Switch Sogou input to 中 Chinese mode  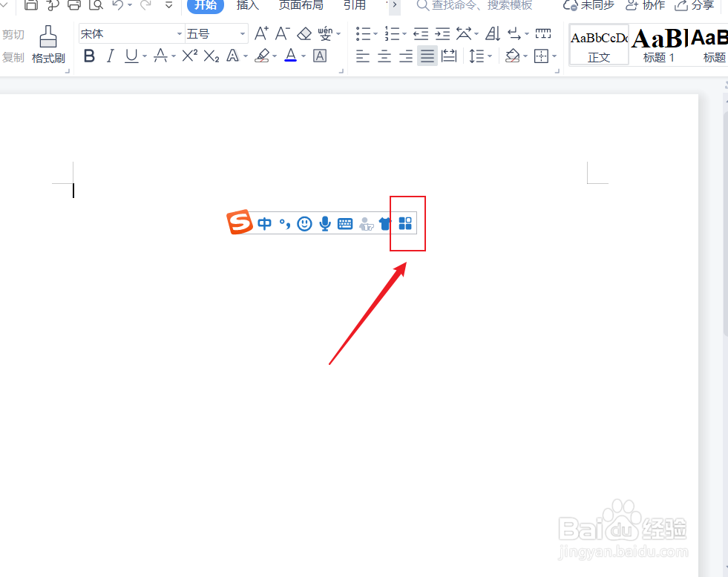(265, 224)
